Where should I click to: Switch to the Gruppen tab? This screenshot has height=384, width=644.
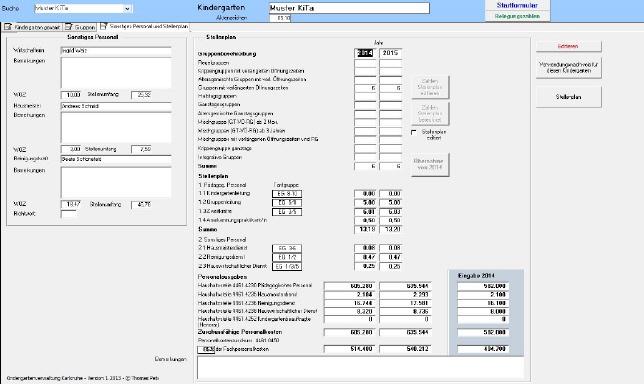click(x=80, y=27)
